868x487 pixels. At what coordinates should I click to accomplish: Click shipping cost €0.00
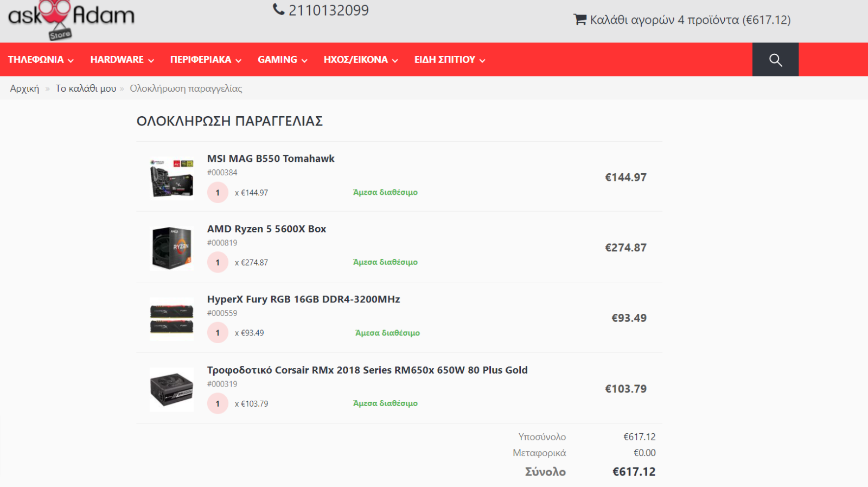(644, 453)
